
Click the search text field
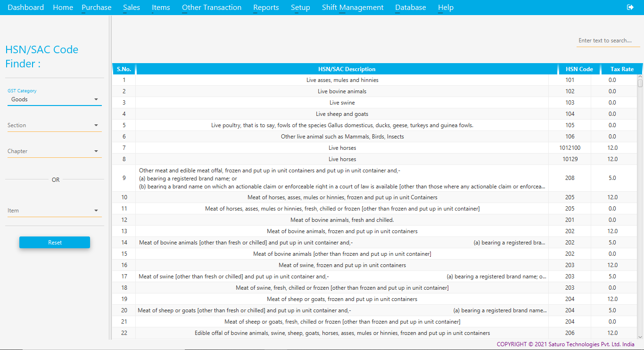click(608, 41)
